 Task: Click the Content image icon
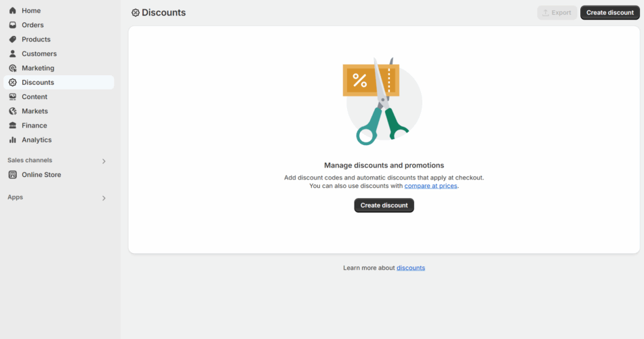13,97
